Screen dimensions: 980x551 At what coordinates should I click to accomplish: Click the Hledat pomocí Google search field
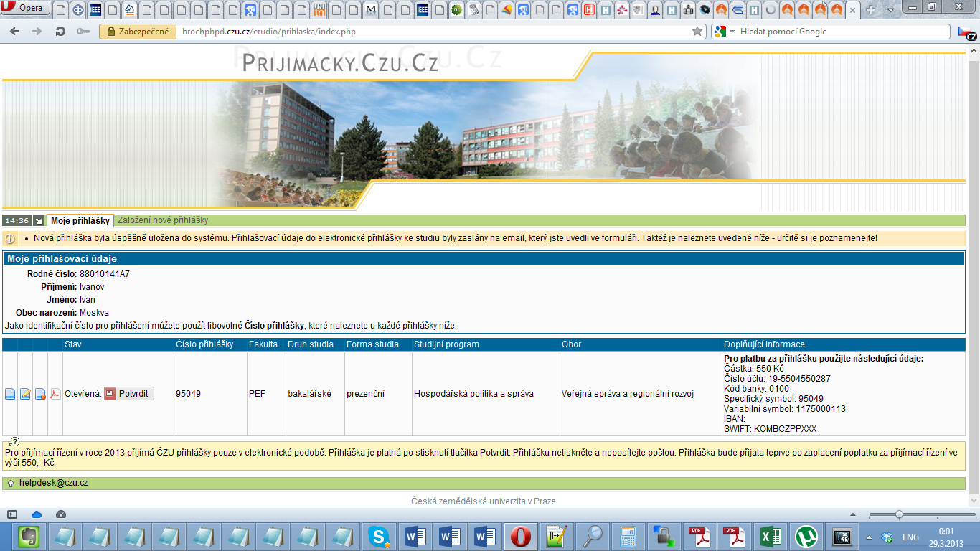[843, 32]
